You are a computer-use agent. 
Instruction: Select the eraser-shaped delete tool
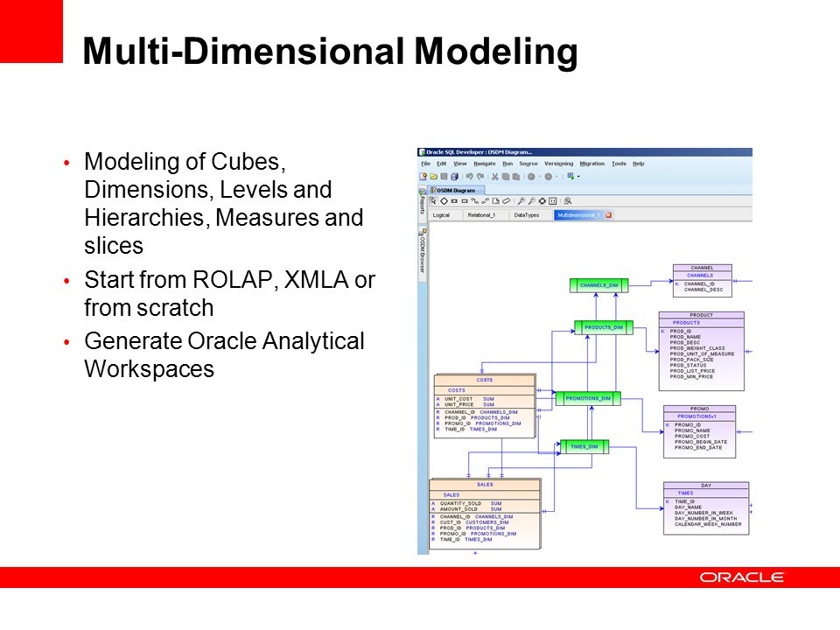tap(507, 201)
